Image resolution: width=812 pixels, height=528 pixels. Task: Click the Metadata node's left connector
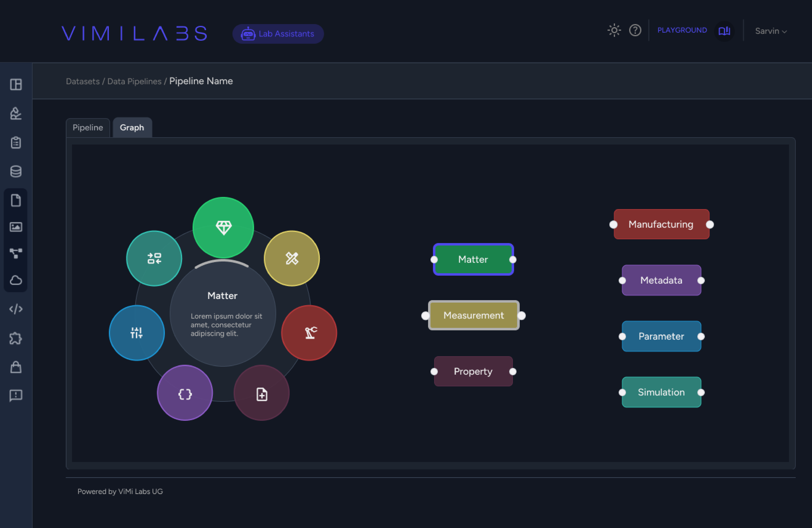[622, 280]
